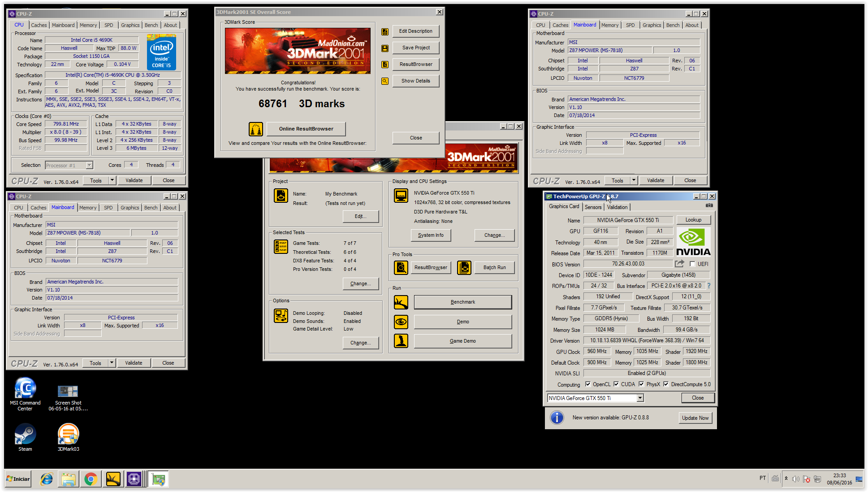Click Save Project button

coord(416,48)
